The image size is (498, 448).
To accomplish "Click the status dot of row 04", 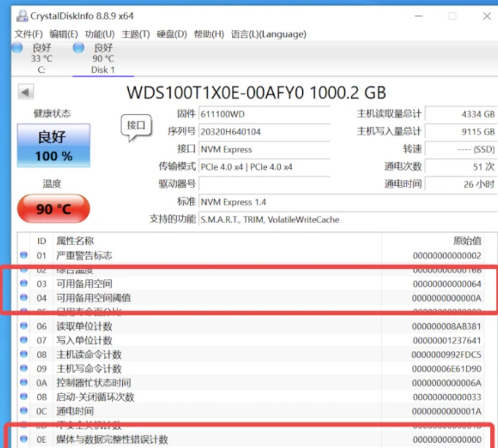I will pyautogui.click(x=24, y=297).
